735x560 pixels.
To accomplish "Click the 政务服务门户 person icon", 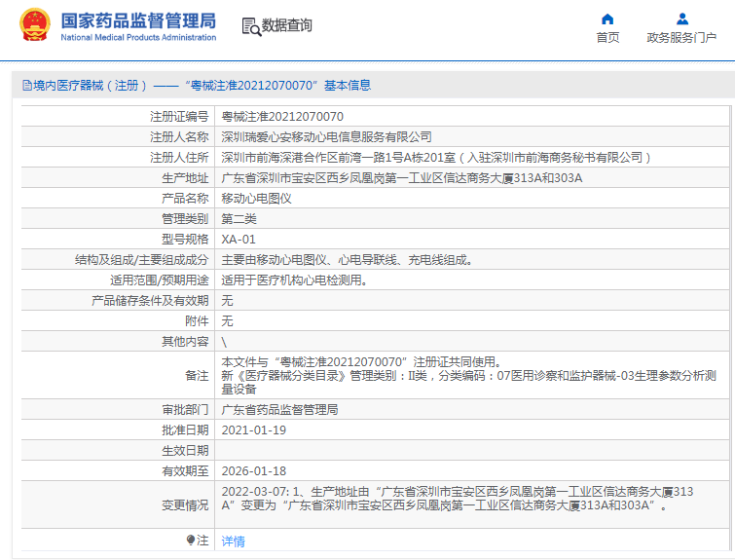I will (682, 19).
